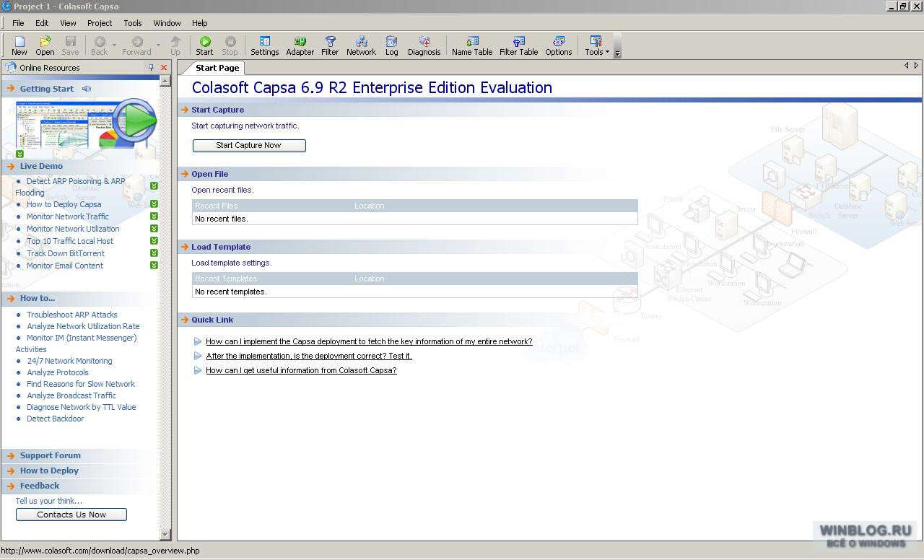The height and width of the screenshot is (560, 924).
Task: Click the Stop capture icon
Action: point(230,46)
